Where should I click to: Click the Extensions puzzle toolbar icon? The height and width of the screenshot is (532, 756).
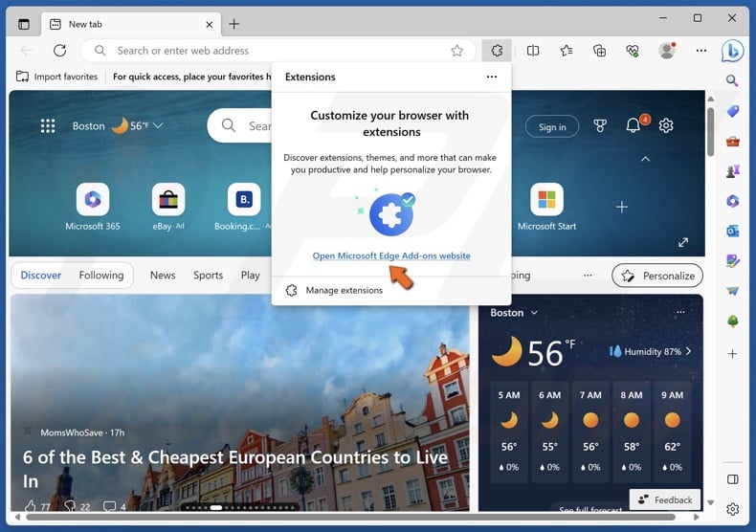[x=497, y=50]
